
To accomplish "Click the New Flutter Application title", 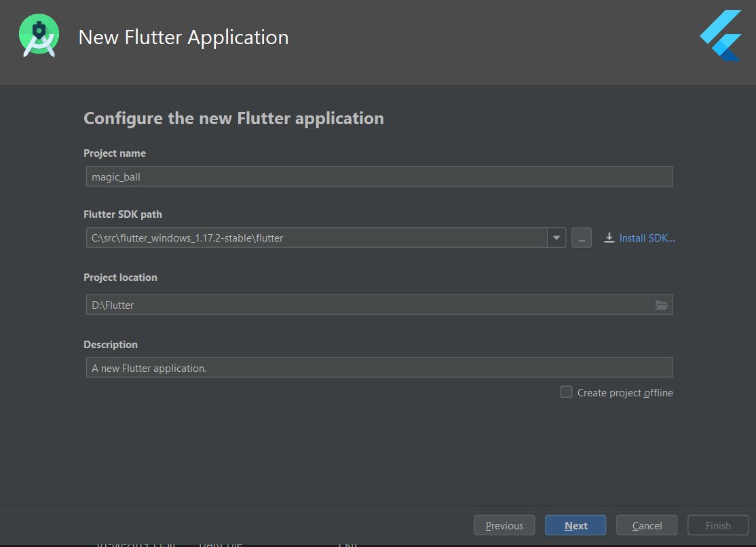I will 184,37.
